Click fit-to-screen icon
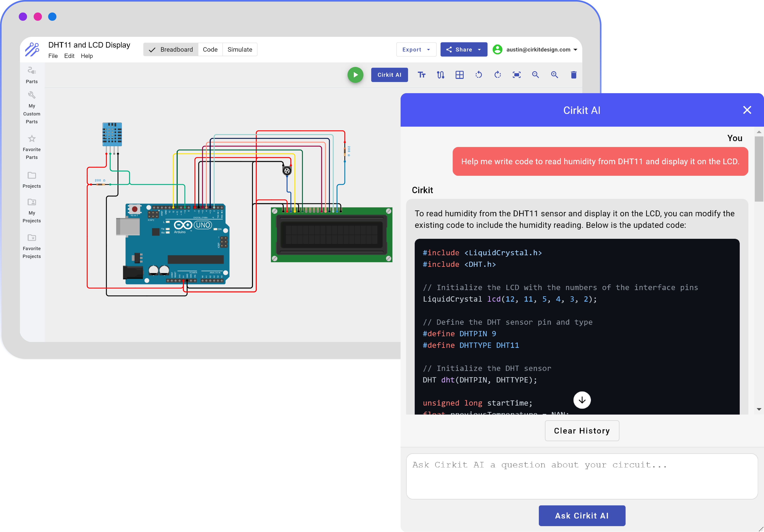764x532 pixels. (517, 75)
